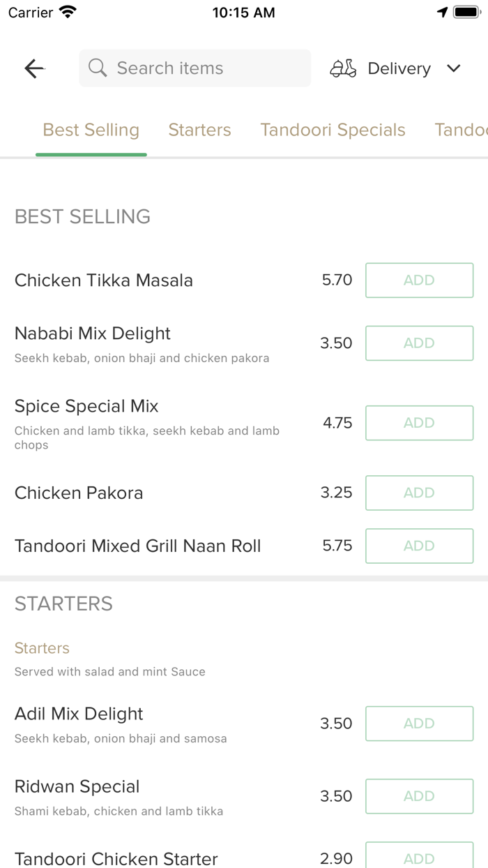Tap the back arrow to return
488x868 pixels.
(x=33, y=68)
